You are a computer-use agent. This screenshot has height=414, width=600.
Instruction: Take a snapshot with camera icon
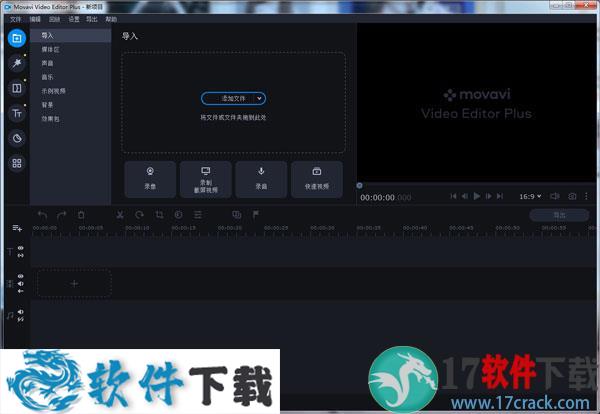pos(572,196)
